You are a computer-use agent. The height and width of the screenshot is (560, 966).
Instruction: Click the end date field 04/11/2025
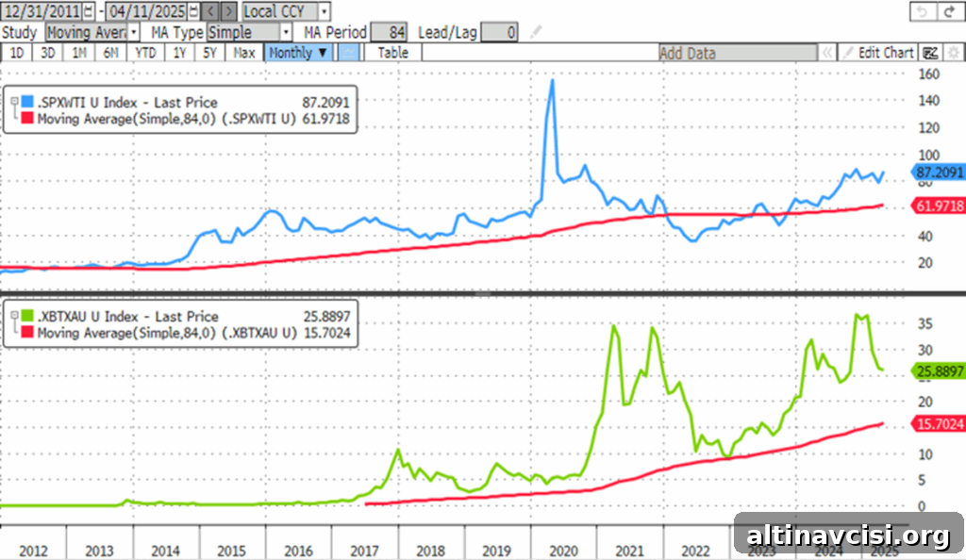[146, 11]
